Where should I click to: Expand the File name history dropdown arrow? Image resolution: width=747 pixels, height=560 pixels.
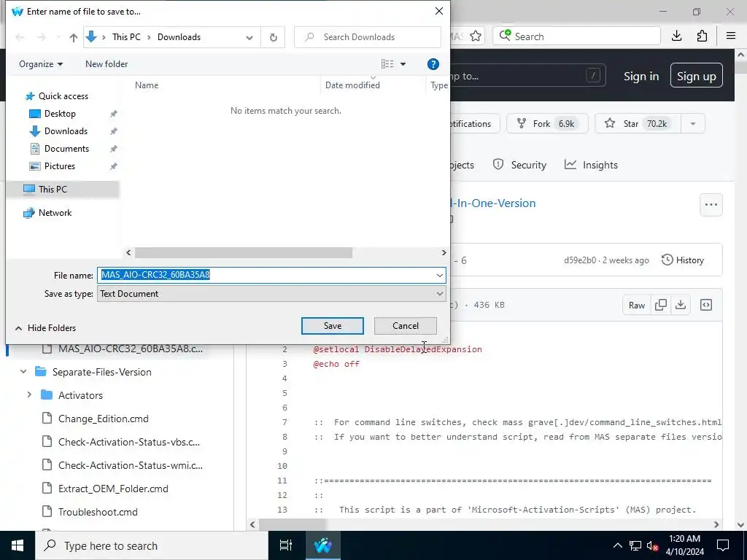coord(439,275)
